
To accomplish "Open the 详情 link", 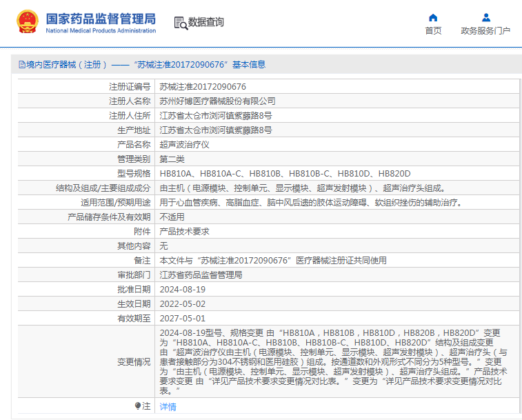I will coord(168,406).
